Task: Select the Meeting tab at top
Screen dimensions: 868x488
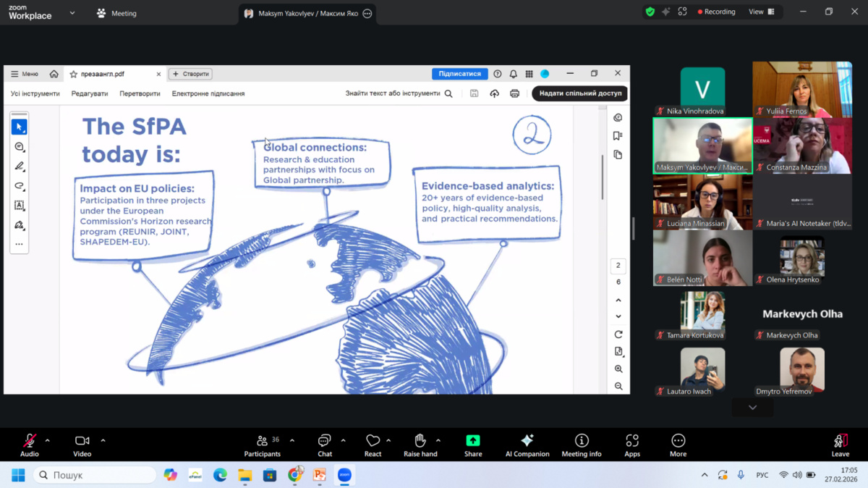Action: pos(116,13)
